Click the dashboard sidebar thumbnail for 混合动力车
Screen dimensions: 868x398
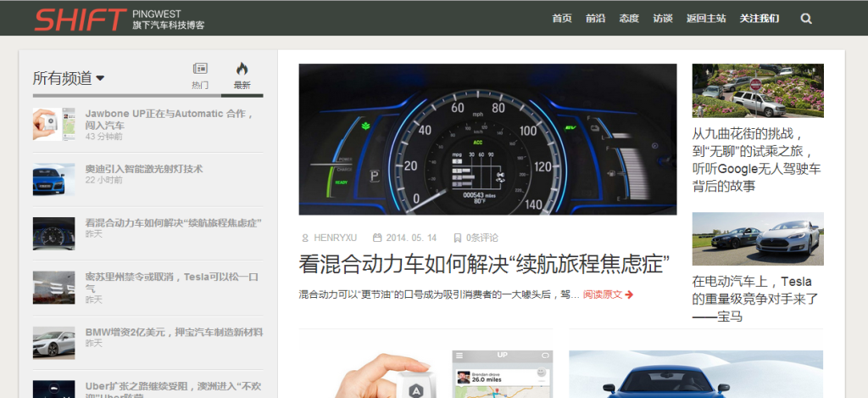[53, 233]
